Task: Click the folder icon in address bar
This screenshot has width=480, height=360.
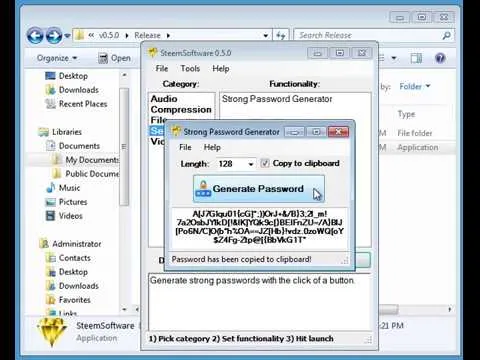Action: click(79, 35)
